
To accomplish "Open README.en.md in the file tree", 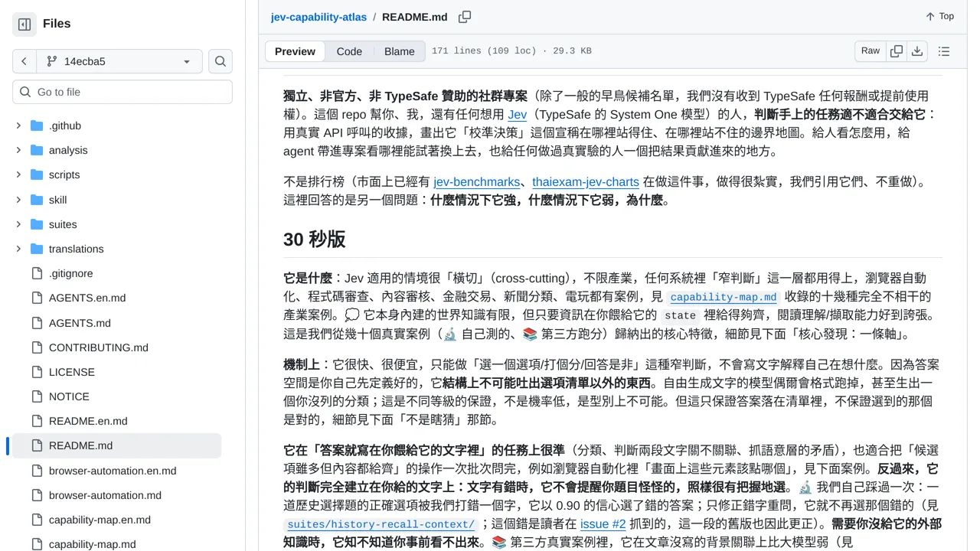I will coord(88,421).
